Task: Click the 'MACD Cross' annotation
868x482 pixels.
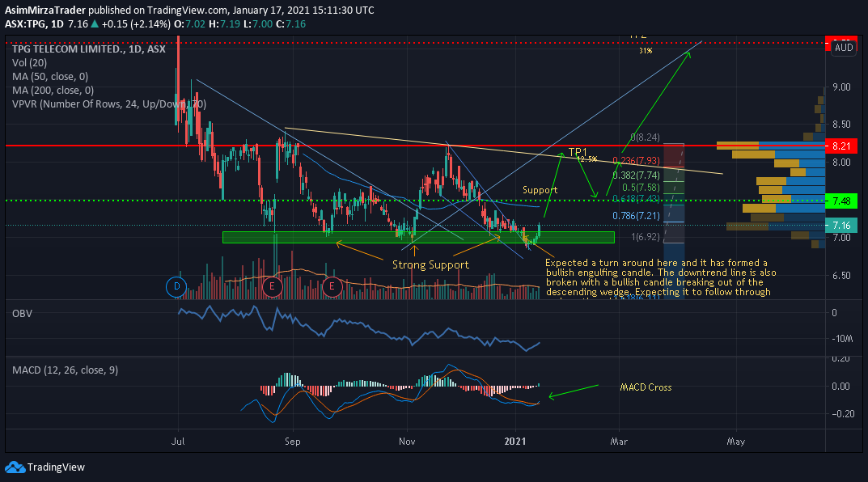Action: click(x=646, y=387)
